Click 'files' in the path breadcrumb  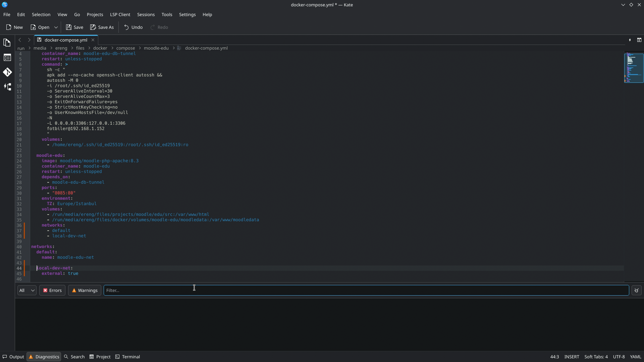(80, 48)
